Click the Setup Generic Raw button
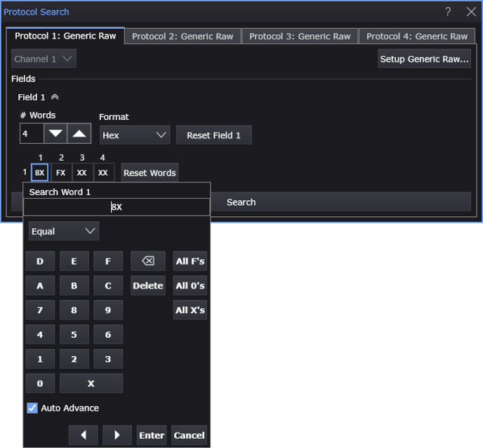This screenshot has width=483, height=448. 424,59
